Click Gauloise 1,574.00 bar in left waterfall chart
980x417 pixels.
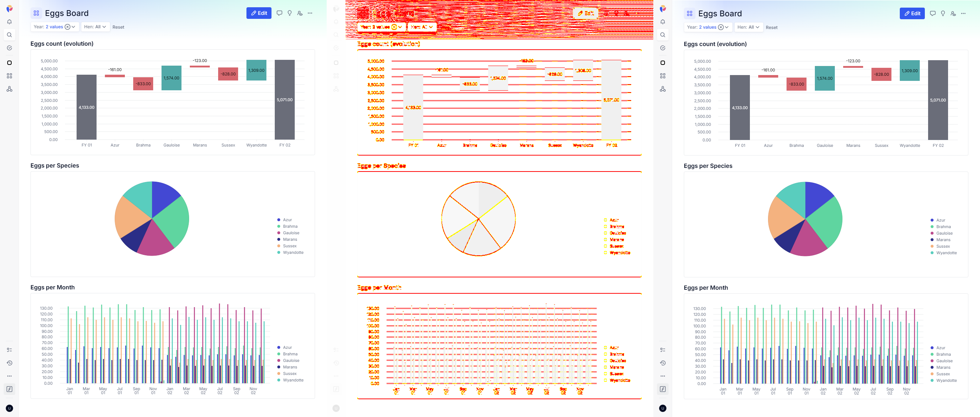coord(171,78)
